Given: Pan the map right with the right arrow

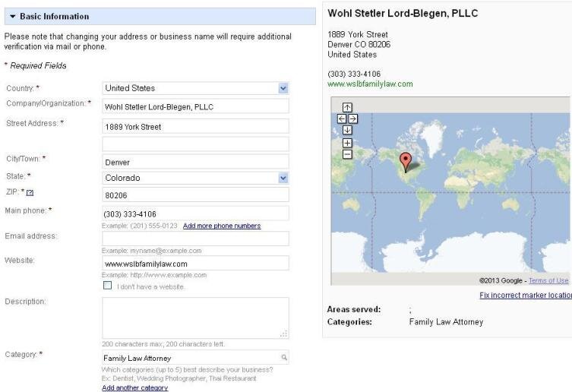Looking at the screenshot, I should coord(353,119).
